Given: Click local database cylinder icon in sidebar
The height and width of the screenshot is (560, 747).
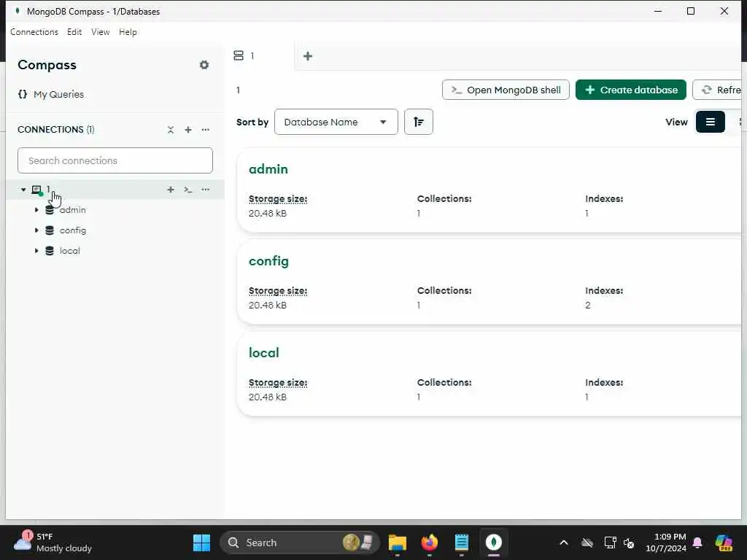Looking at the screenshot, I should coord(50,251).
